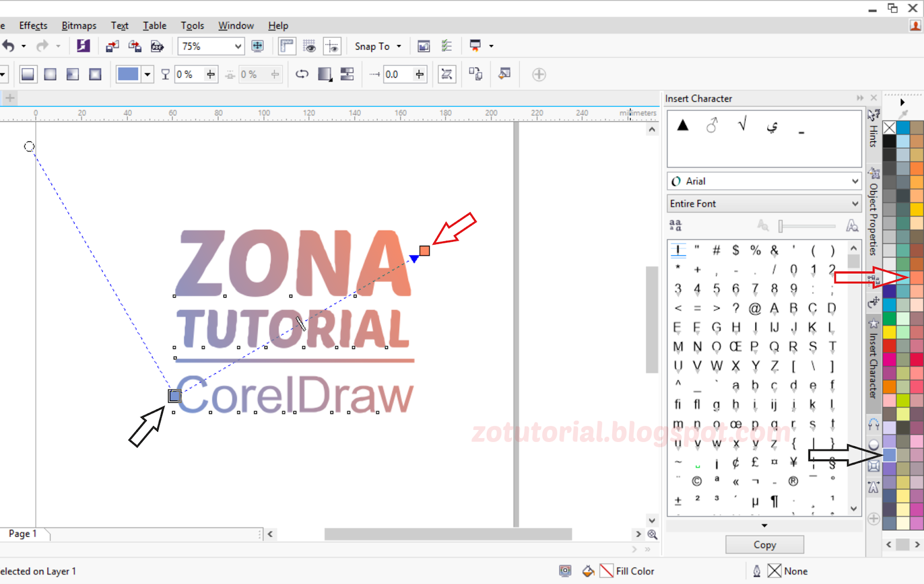Screen dimensions: 924x584
Task: Open the palette flyout arrow
Action: (x=903, y=102)
